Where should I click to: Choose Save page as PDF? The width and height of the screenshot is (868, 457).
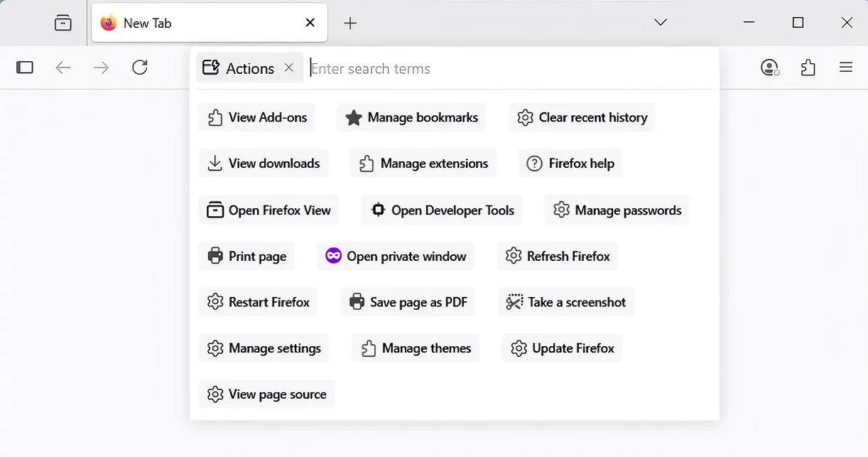coord(408,302)
